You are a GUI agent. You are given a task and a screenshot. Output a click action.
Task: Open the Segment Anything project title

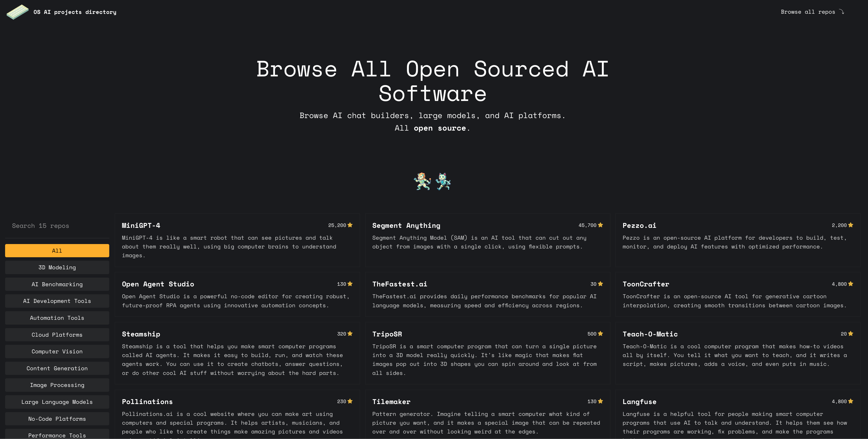(x=406, y=226)
